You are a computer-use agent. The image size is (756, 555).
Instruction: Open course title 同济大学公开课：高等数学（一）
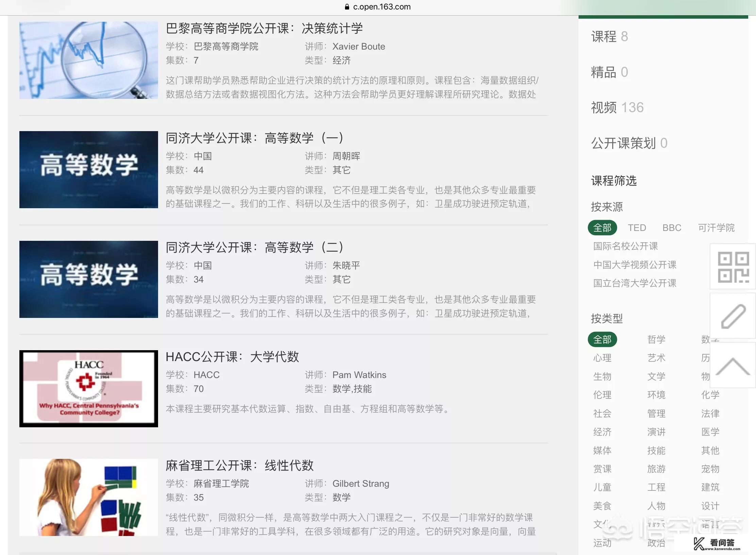pos(255,138)
